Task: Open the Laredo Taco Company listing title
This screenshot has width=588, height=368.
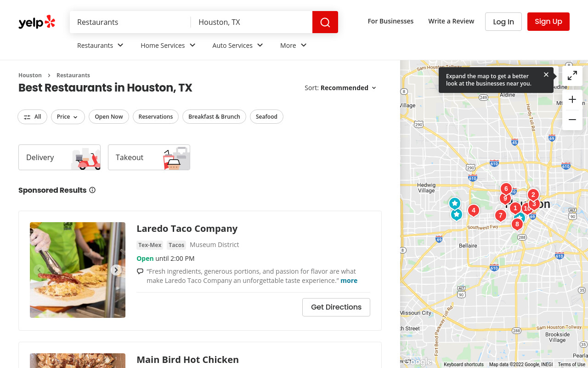Action: tap(187, 229)
